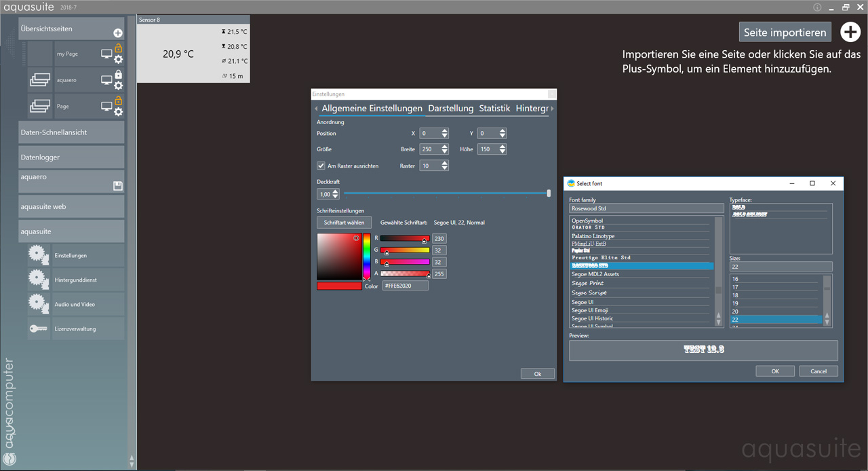Image resolution: width=868 pixels, height=471 pixels.
Task: Click the A alpha channel slider
Action: click(x=405, y=274)
